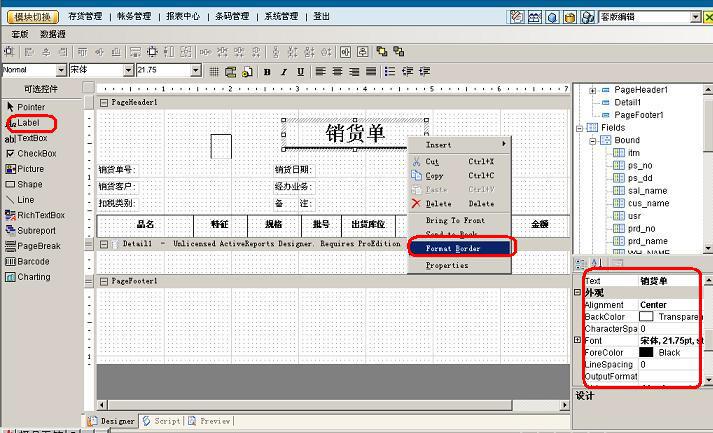Pick the Barcode control from toolbox

click(x=32, y=261)
